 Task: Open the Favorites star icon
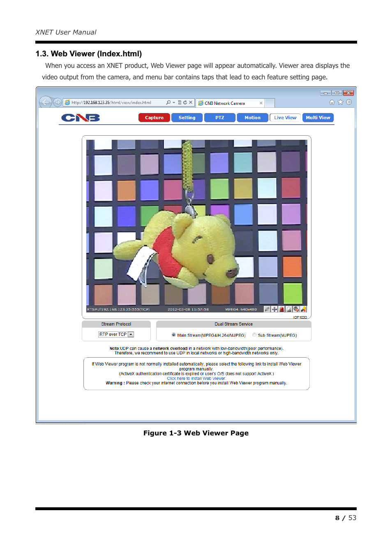340,102
